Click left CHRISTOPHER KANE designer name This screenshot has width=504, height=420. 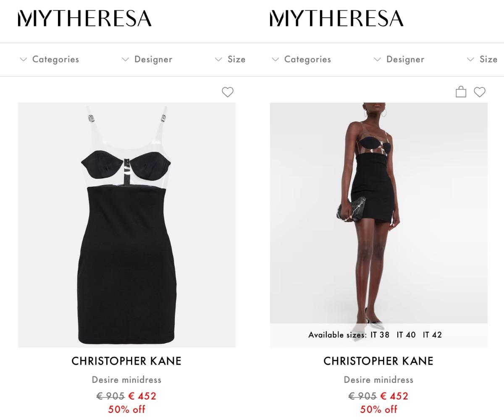click(126, 361)
